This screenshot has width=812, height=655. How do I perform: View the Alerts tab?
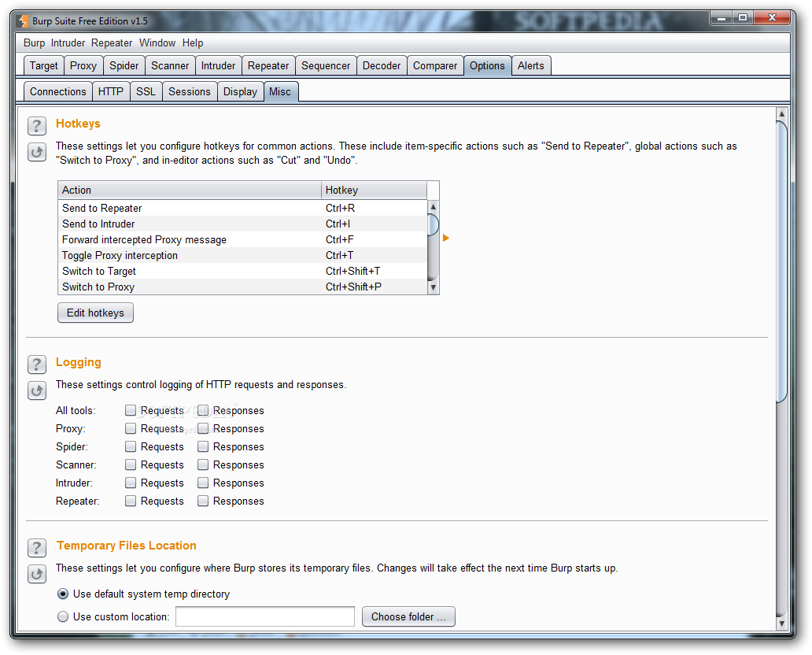tap(531, 66)
